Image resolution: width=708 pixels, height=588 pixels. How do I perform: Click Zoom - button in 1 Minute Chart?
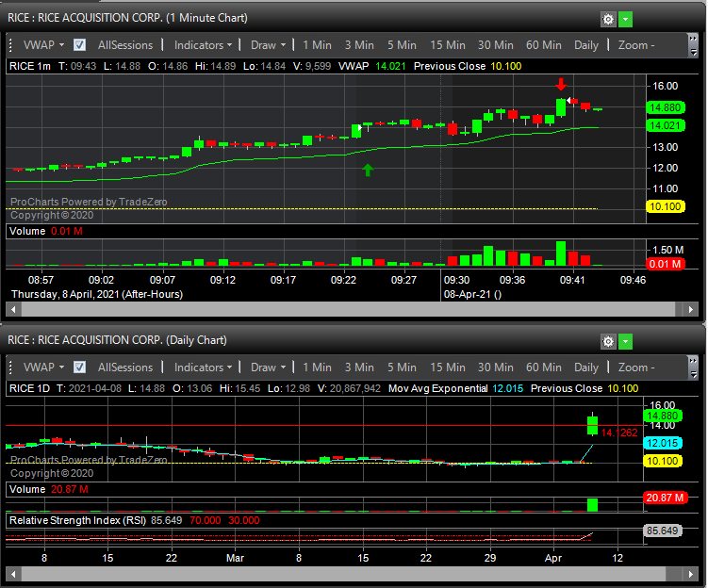tap(636, 45)
